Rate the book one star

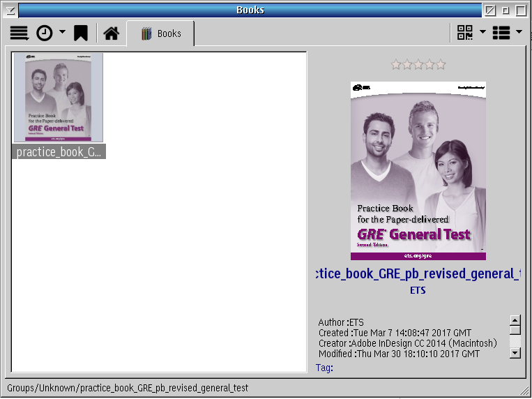pyautogui.click(x=396, y=64)
